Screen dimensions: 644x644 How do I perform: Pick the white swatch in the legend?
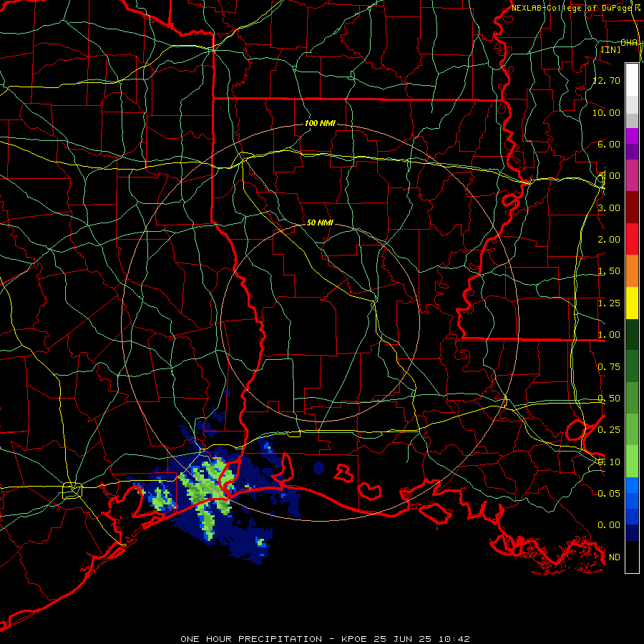pos(632,80)
